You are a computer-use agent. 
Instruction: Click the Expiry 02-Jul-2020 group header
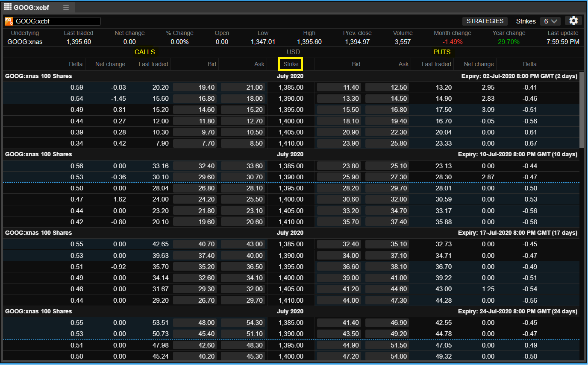291,76
